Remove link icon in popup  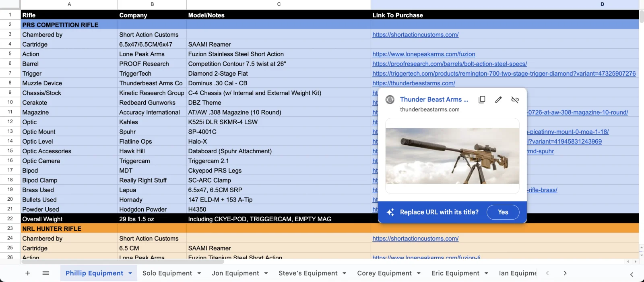(515, 100)
